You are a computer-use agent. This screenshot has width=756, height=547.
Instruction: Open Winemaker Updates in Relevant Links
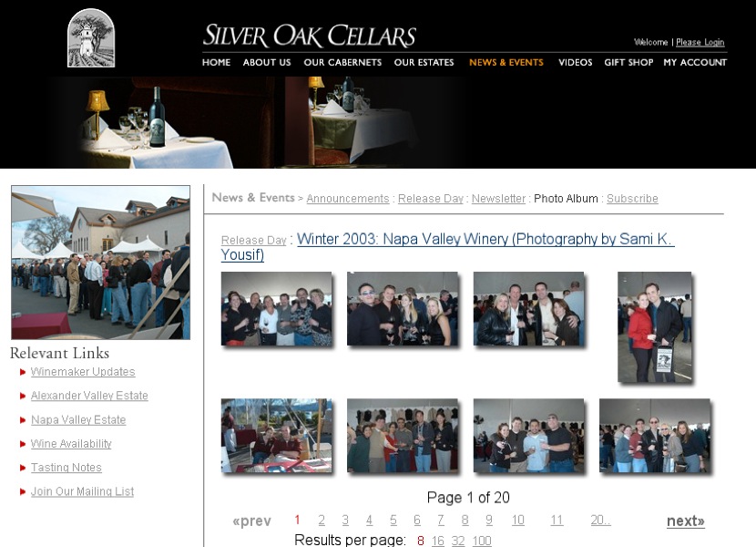pyautogui.click(x=83, y=372)
